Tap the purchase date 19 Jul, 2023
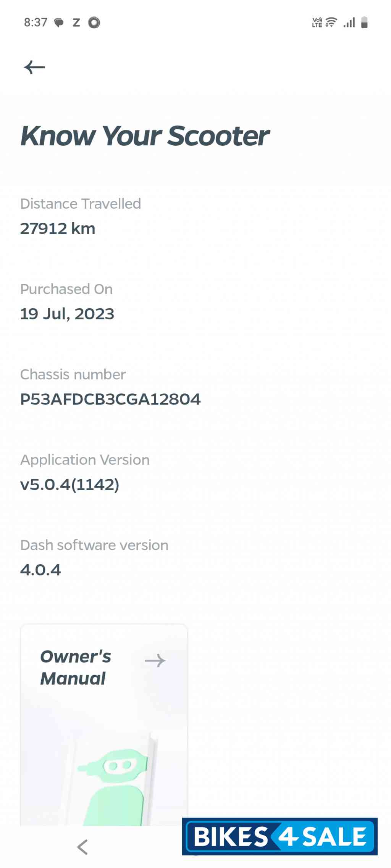The image size is (391, 868). point(67,314)
